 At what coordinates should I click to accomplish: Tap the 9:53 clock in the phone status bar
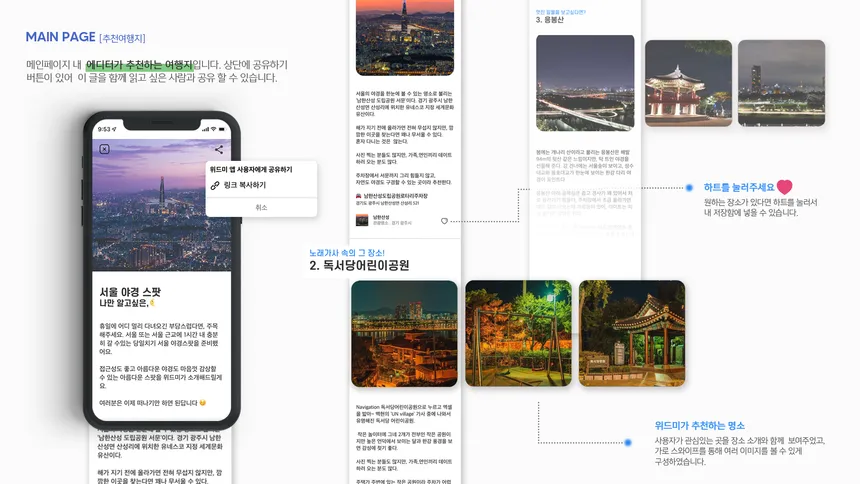(104, 130)
